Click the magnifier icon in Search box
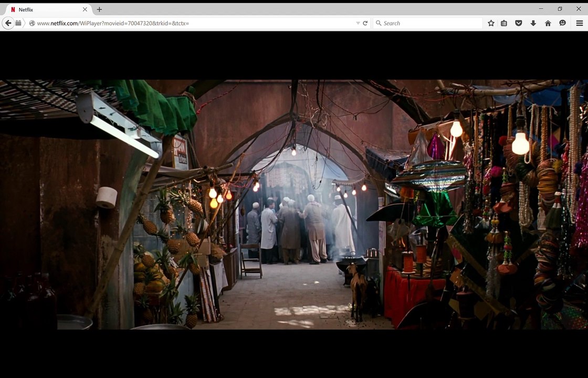Viewport: 588px width, 378px height. pos(379,23)
